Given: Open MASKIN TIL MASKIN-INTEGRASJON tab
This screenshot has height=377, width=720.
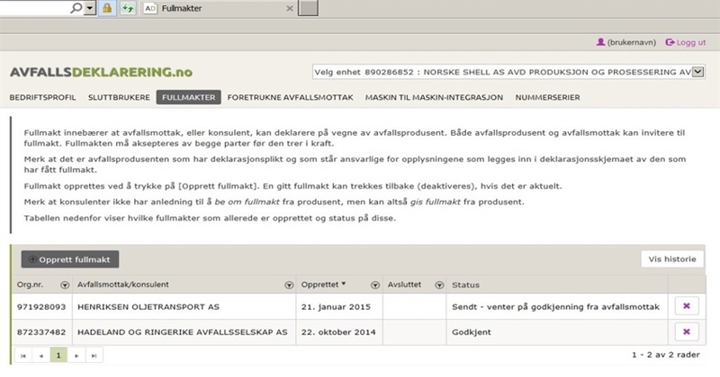Looking at the screenshot, I should coord(434,97).
